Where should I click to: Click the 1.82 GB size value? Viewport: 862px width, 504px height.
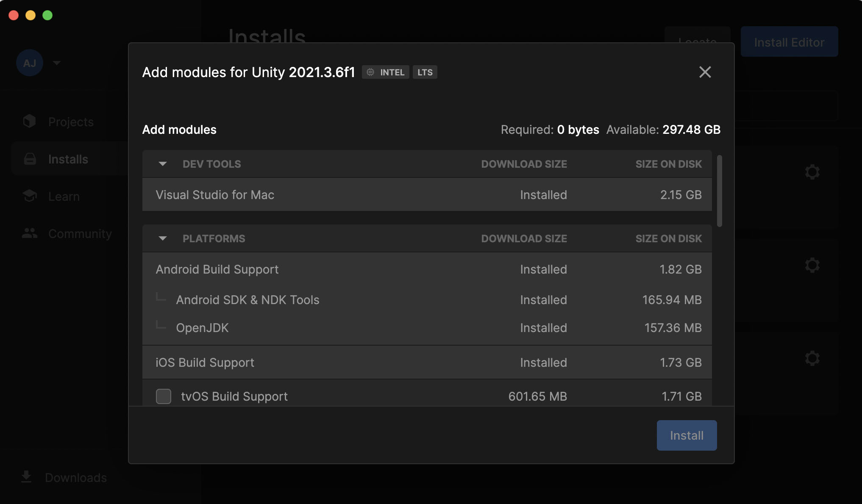point(681,269)
